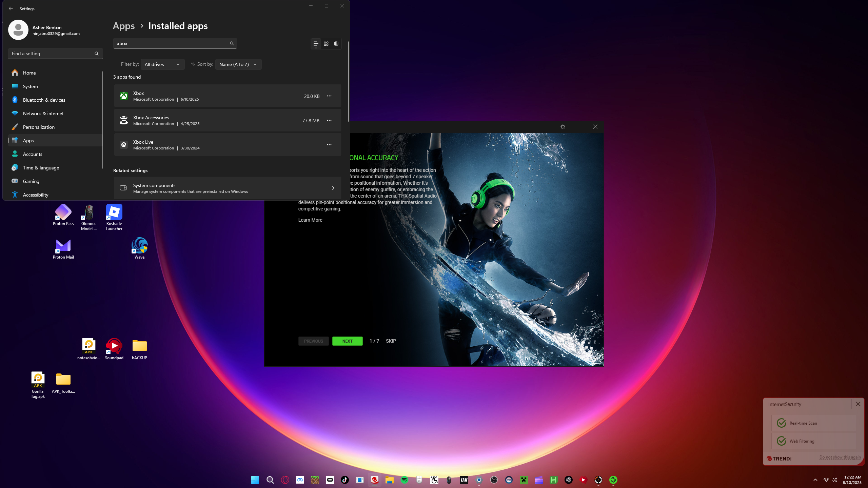868x488 pixels.
Task: Show hidden system tray icons
Action: coord(815,480)
